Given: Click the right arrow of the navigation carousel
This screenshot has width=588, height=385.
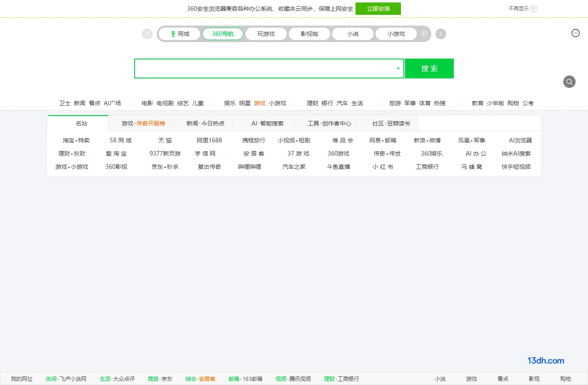Looking at the screenshot, I should [x=441, y=34].
